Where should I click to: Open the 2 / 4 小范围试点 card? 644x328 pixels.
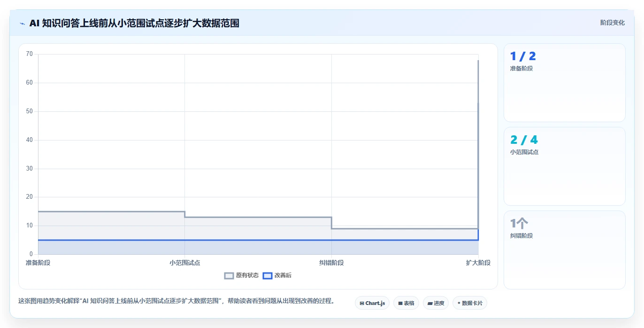[x=564, y=166]
